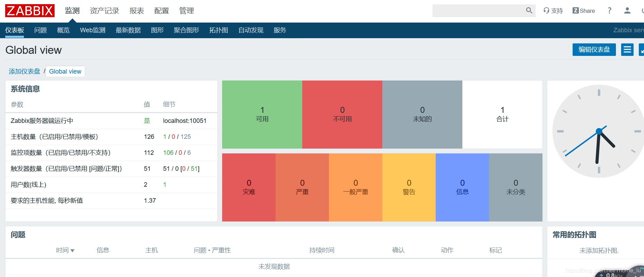Click the 未添加拓扑图 message
This screenshot has width=644, height=277.
(599, 251)
